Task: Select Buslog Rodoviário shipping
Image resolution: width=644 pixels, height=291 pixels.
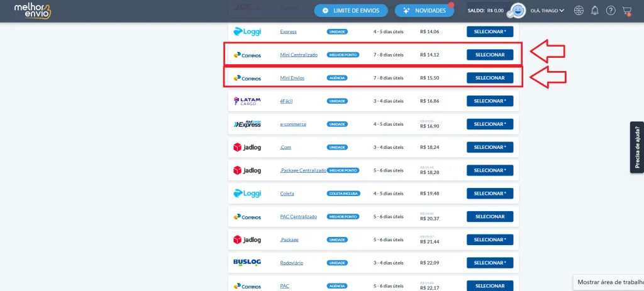Action: pyautogui.click(x=490, y=263)
